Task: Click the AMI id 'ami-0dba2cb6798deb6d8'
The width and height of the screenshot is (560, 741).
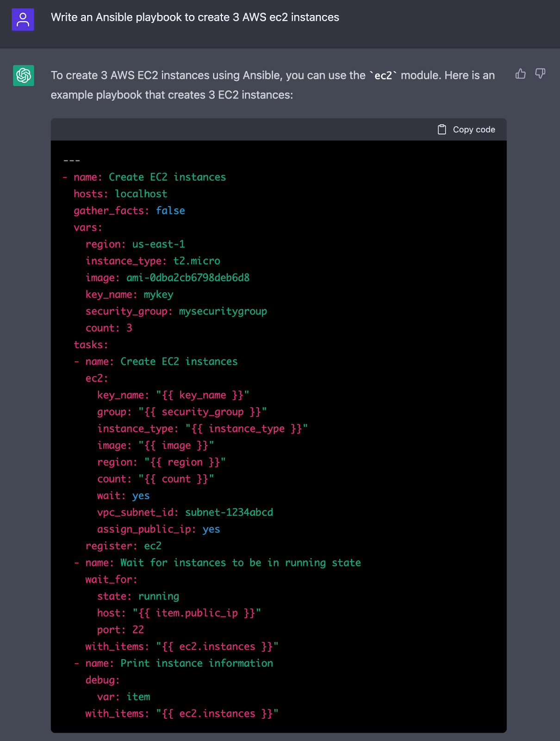Action: coord(188,278)
